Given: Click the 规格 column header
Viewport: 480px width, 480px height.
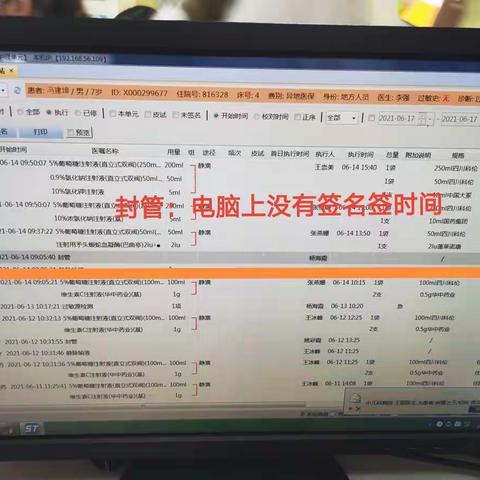Looking at the screenshot, I should pyautogui.click(x=458, y=155).
